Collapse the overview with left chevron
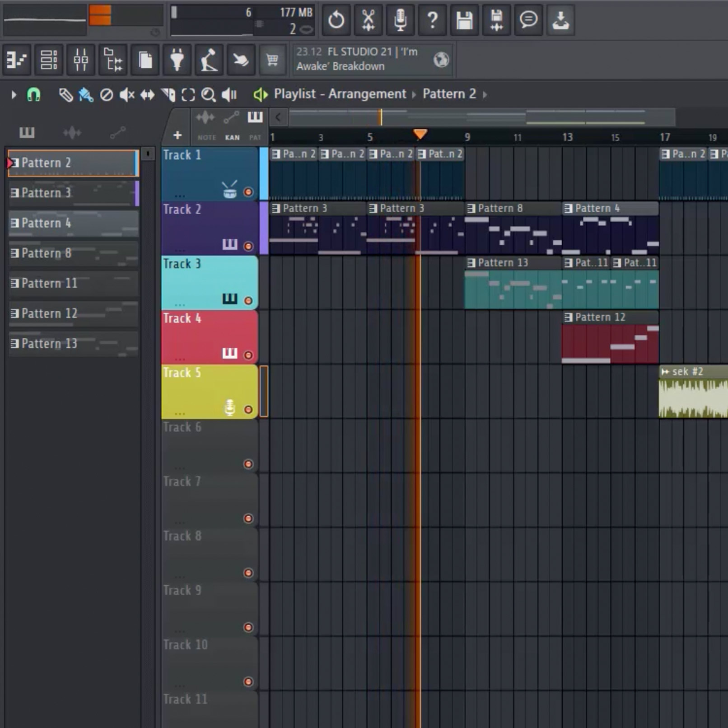728x728 pixels. click(x=278, y=117)
